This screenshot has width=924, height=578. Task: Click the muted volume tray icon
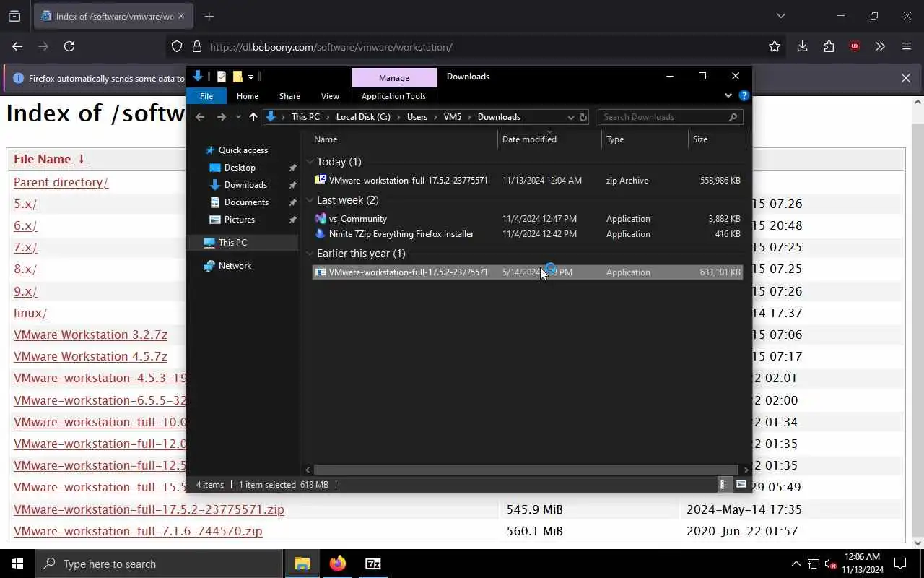[830, 564]
